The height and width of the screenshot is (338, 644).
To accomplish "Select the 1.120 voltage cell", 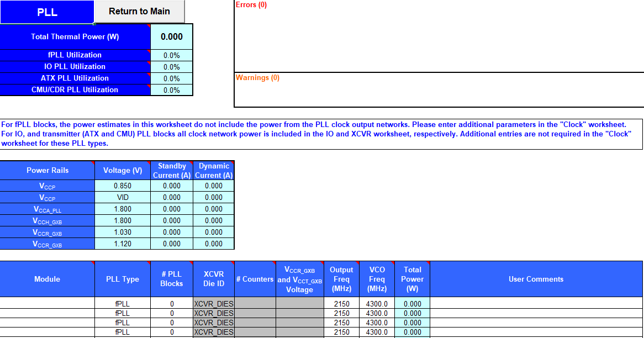I will [123, 244].
